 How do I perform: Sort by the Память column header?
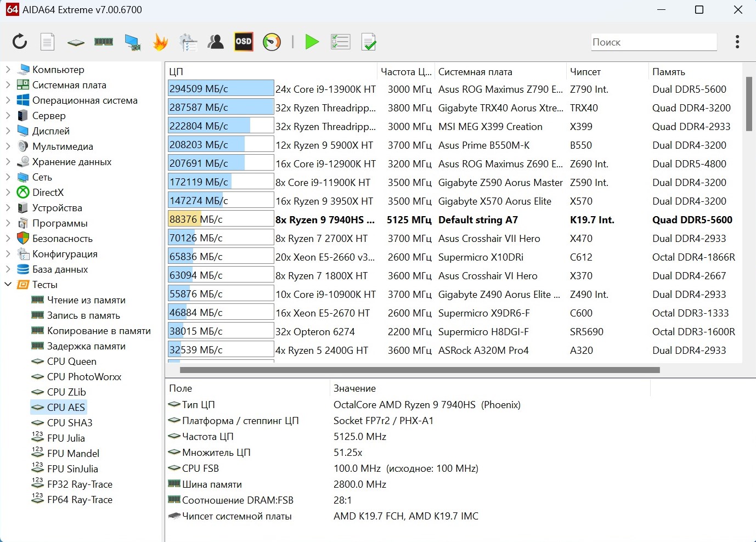pyautogui.click(x=668, y=72)
